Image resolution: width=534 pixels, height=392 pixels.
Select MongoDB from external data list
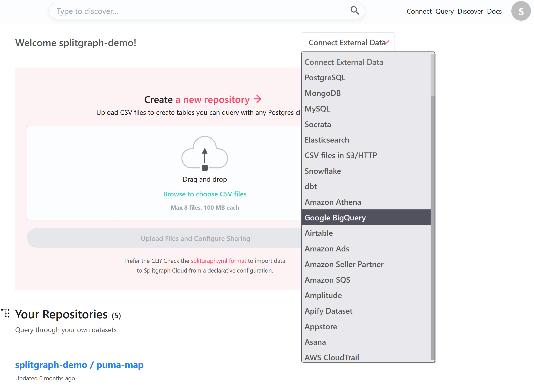click(323, 93)
